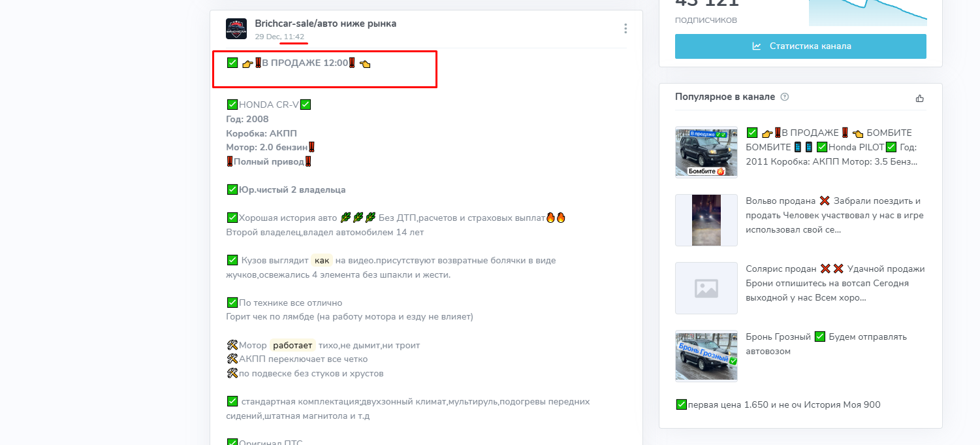Open the Brichcar-sale channel avatar logo
The width and height of the screenshot is (980, 445).
236,28
